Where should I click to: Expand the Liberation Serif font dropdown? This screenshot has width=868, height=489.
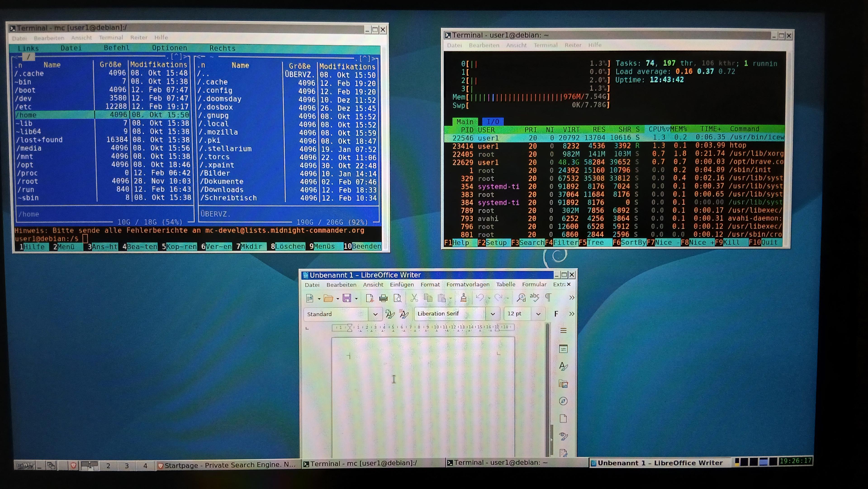click(x=493, y=314)
